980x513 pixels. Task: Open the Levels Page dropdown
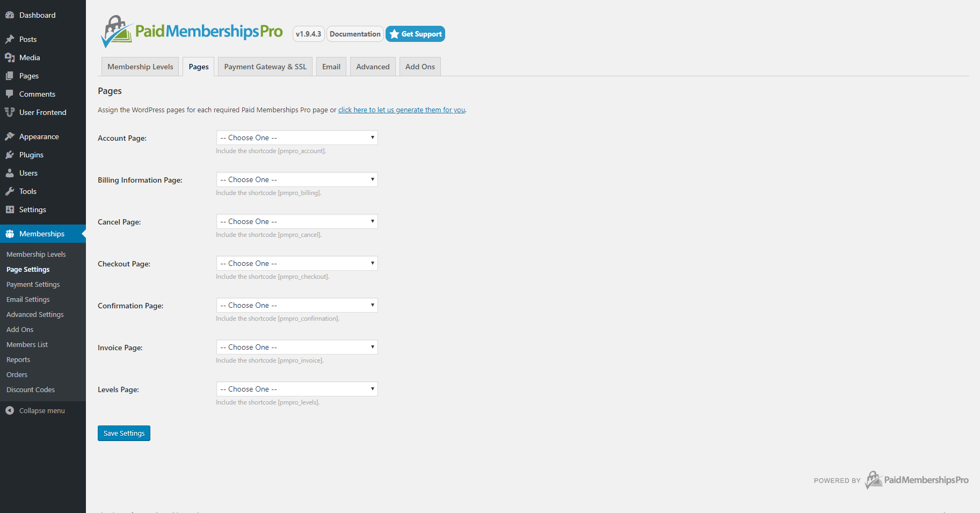[x=297, y=389]
